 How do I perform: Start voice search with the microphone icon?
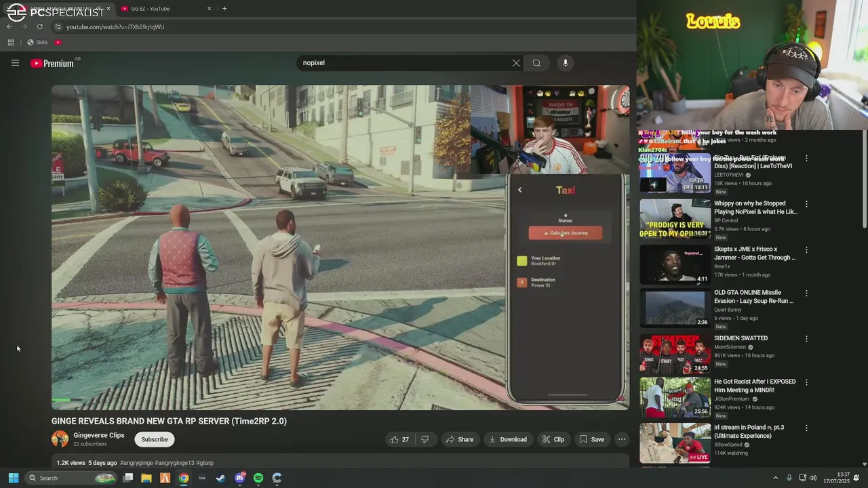pyautogui.click(x=566, y=63)
